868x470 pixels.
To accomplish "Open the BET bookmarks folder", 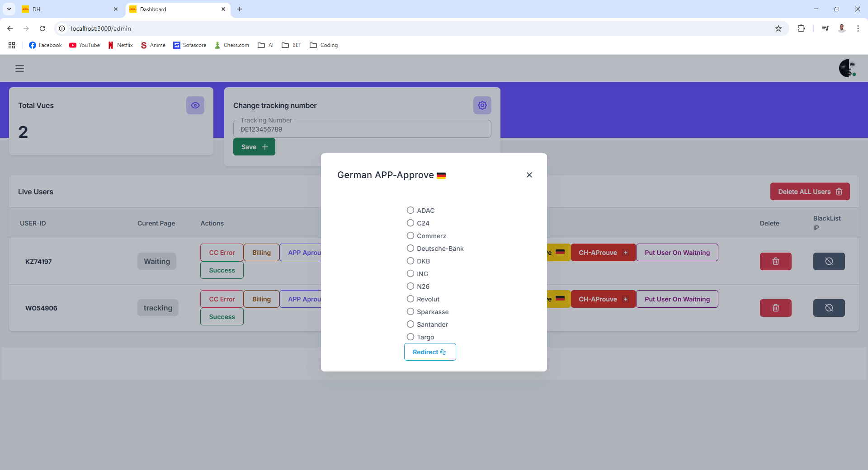I will tap(292, 45).
